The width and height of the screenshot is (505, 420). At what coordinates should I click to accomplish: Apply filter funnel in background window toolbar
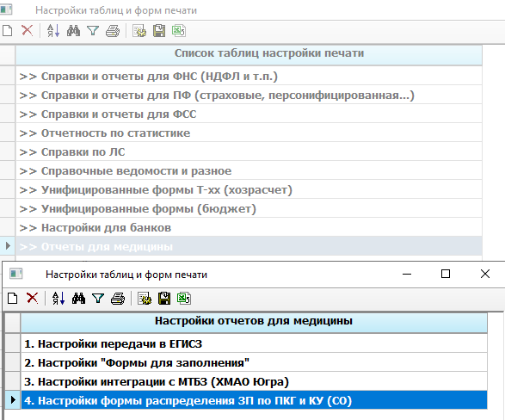[93, 31]
